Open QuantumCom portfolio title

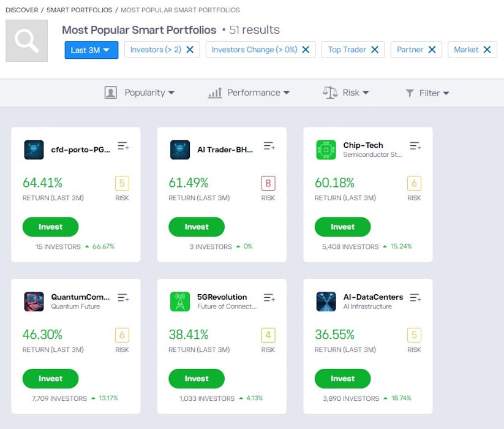tap(80, 297)
